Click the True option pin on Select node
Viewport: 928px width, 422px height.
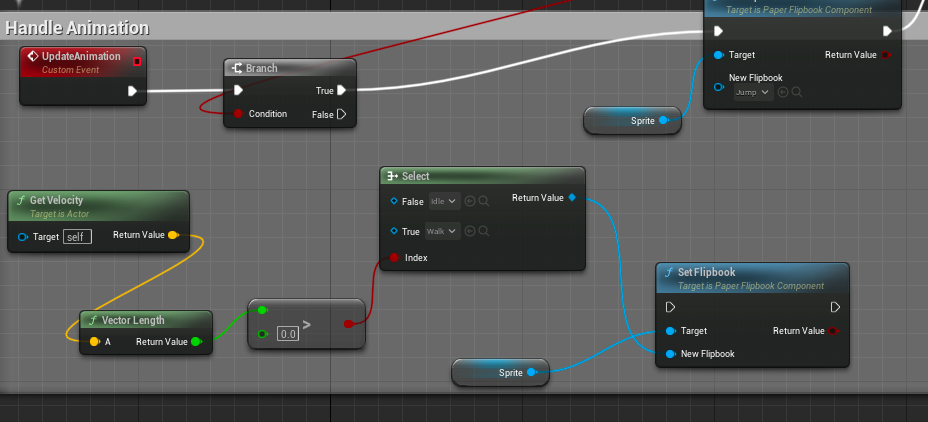coord(394,231)
